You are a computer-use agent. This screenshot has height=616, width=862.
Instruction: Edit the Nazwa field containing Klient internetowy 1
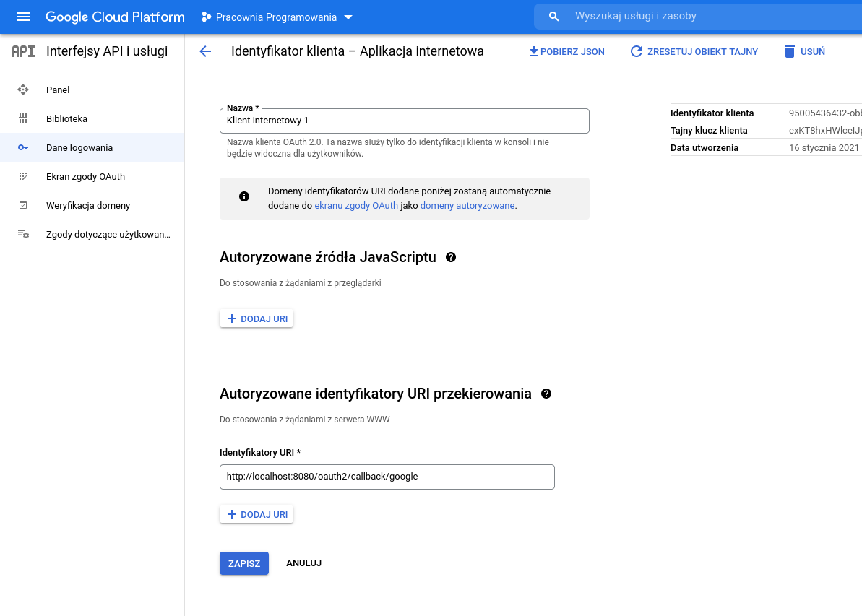405,121
